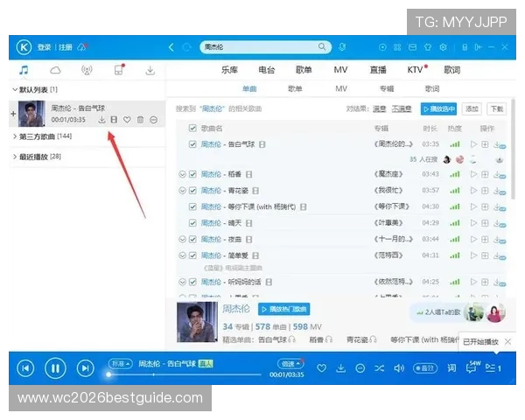Image resolution: width=525 pixels, height=420 pixels.
Task: Download the 告白气球 playlist item
Action: click(x=101, y=120)
